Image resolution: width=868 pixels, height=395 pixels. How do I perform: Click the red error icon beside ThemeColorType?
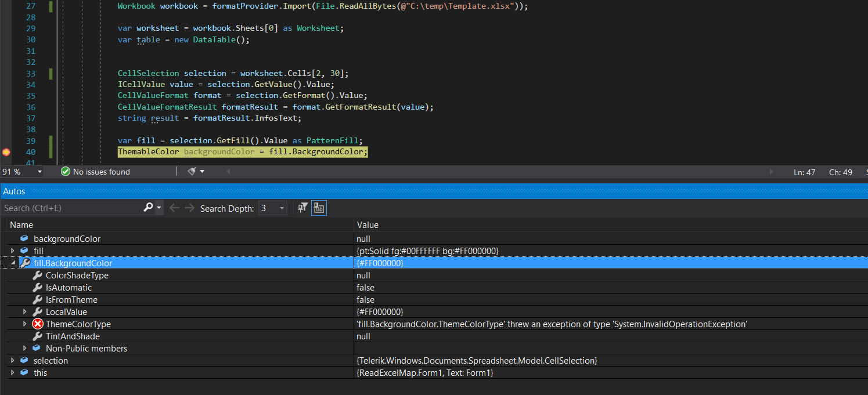pyautogui.click(x=38, y=324)
